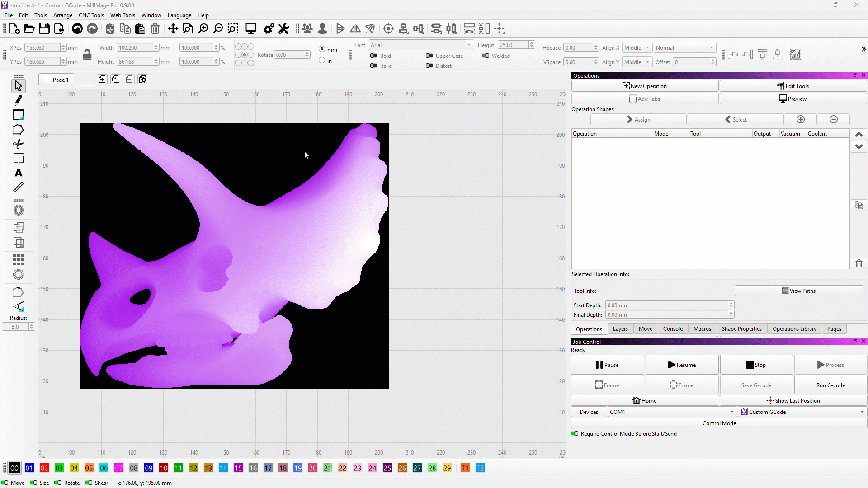Redo the last action
This screenshot has height=488, width=868.
tap(92, 29)
